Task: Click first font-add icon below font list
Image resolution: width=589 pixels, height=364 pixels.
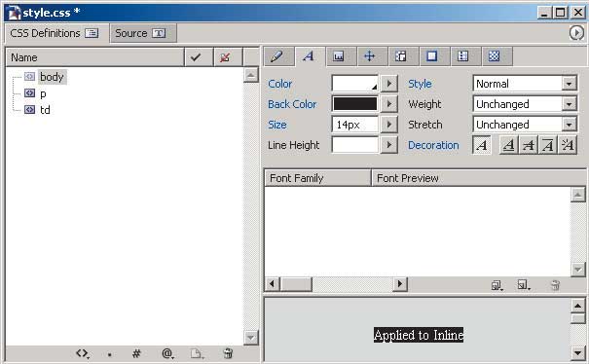Action: click(x=497, y=285)
